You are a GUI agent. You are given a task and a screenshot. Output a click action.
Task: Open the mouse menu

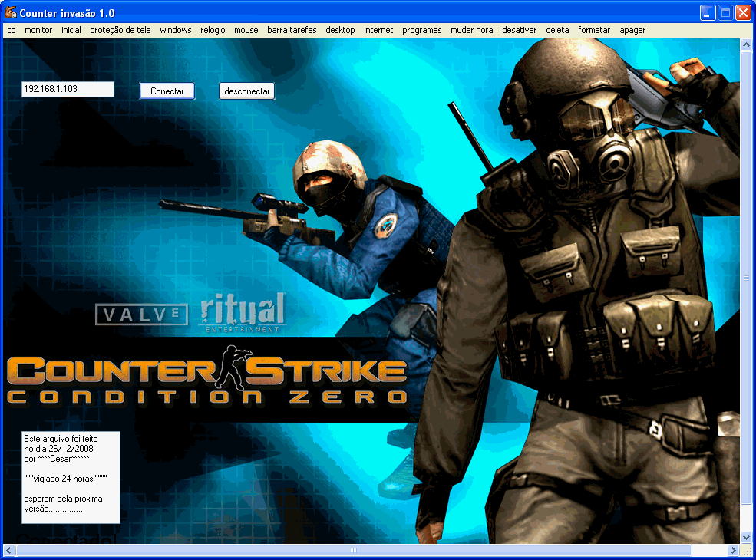pyautogui.click(x=246, y=30)
